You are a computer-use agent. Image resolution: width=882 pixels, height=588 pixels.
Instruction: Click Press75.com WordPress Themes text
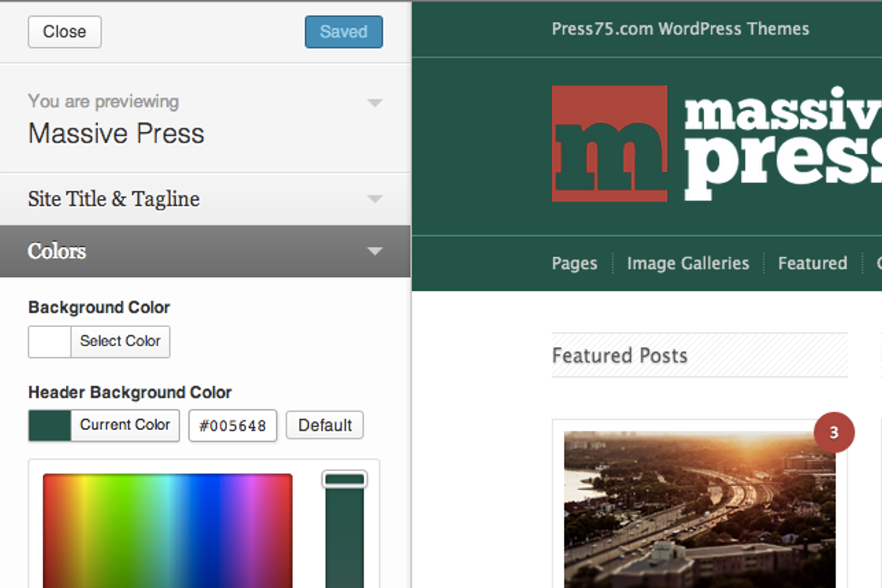(681, 29)
